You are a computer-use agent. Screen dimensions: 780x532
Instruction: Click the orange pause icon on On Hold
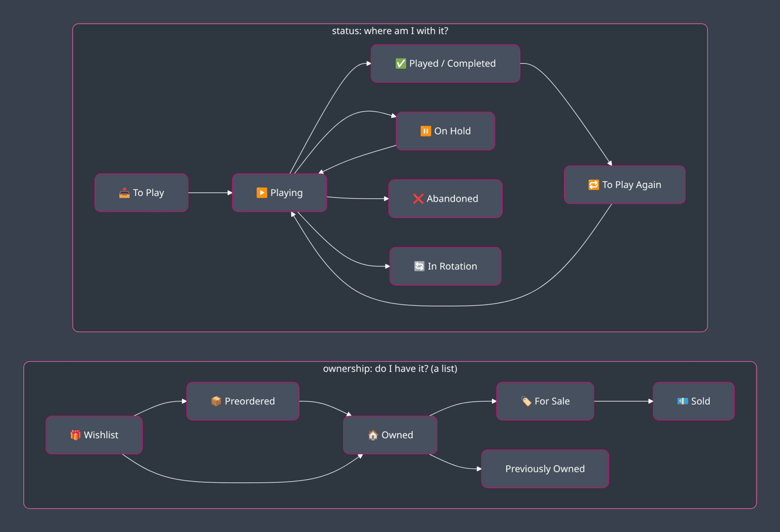pyautogui.click(x=426, y=131)
